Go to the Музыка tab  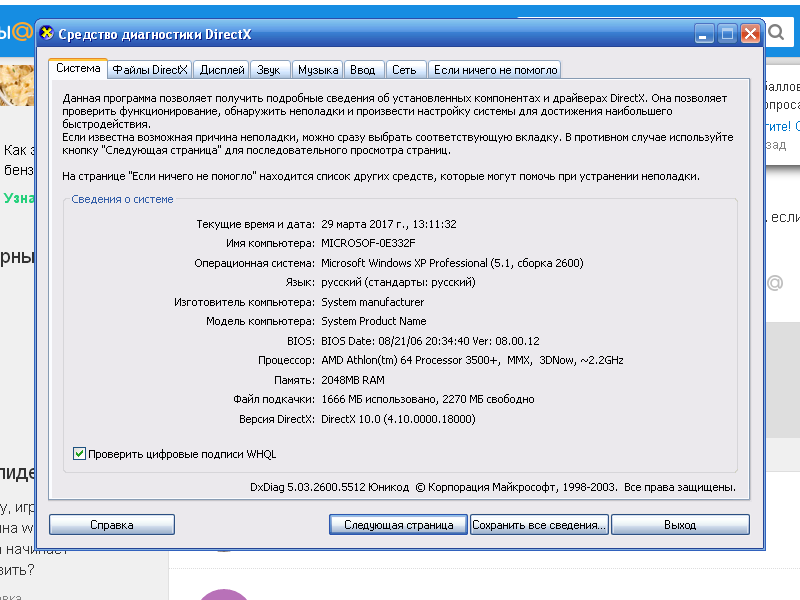click(318, 70)
